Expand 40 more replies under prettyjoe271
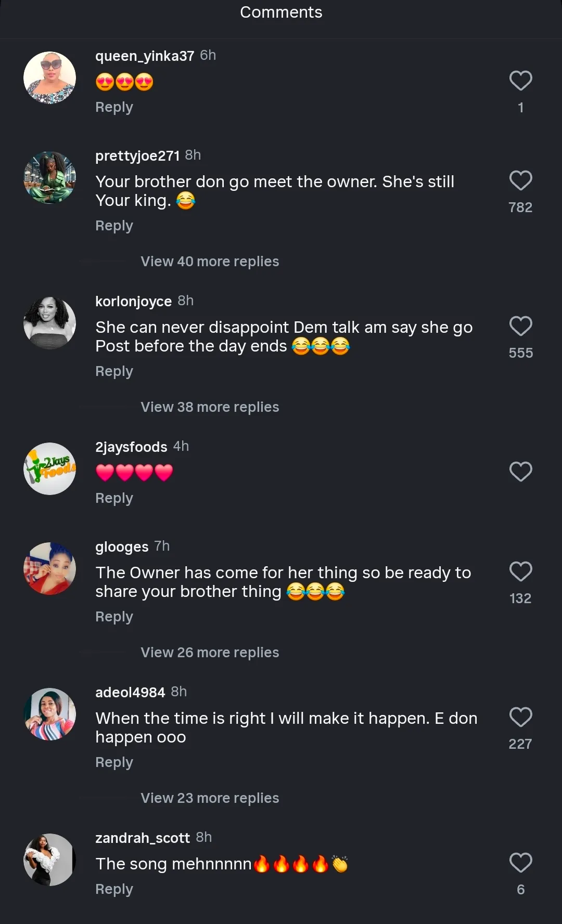 coord(210,262)
